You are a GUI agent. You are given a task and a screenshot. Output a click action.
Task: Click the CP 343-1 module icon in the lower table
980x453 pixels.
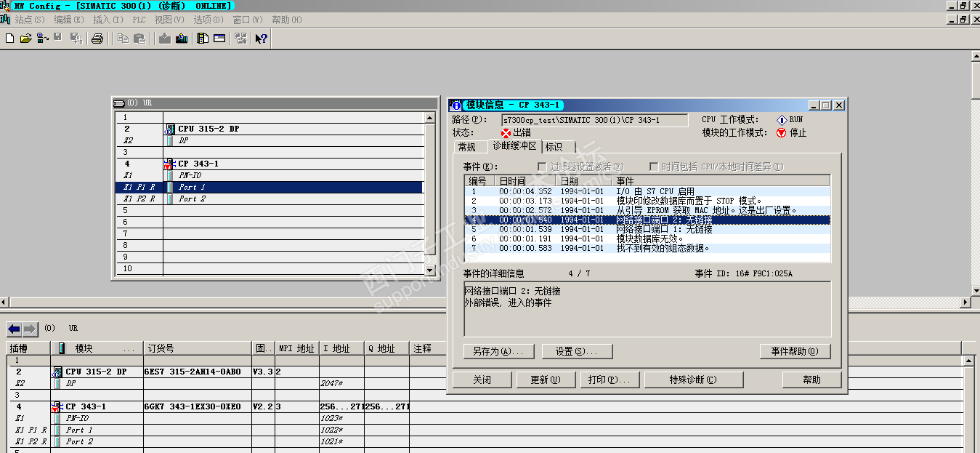coord(57,407)
